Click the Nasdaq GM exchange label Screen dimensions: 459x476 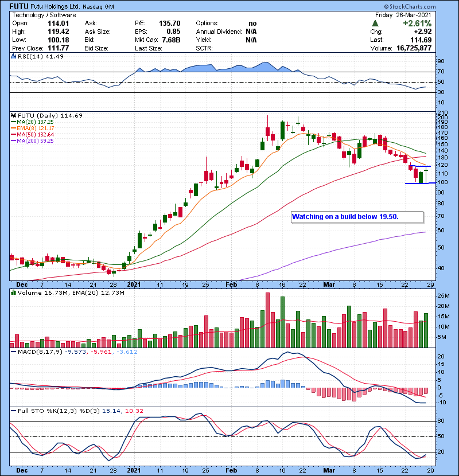coord(98,7)
